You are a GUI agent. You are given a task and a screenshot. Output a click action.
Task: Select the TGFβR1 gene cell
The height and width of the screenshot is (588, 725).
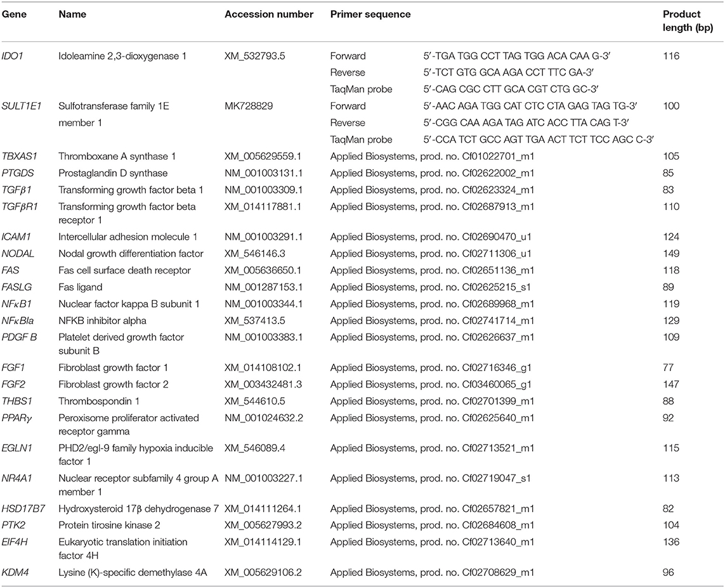(x=20, y=207)
